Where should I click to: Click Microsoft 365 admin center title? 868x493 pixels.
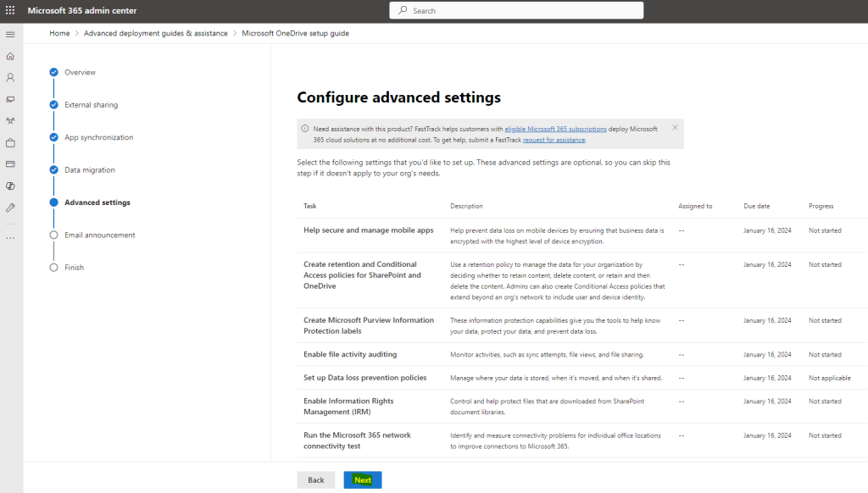[82, 10]
